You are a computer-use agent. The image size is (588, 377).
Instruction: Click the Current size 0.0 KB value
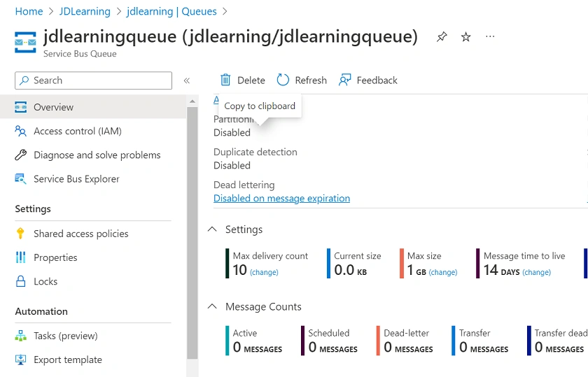point(350,270)
